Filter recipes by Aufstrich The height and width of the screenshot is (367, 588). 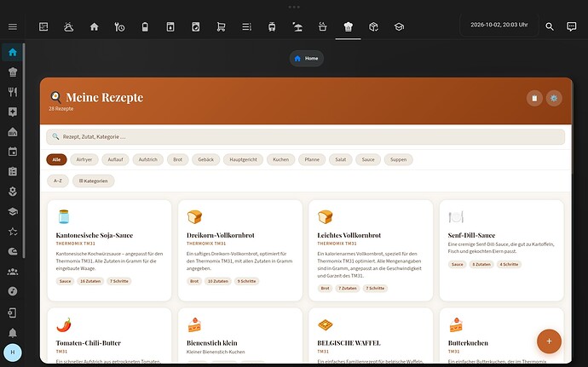148,160
